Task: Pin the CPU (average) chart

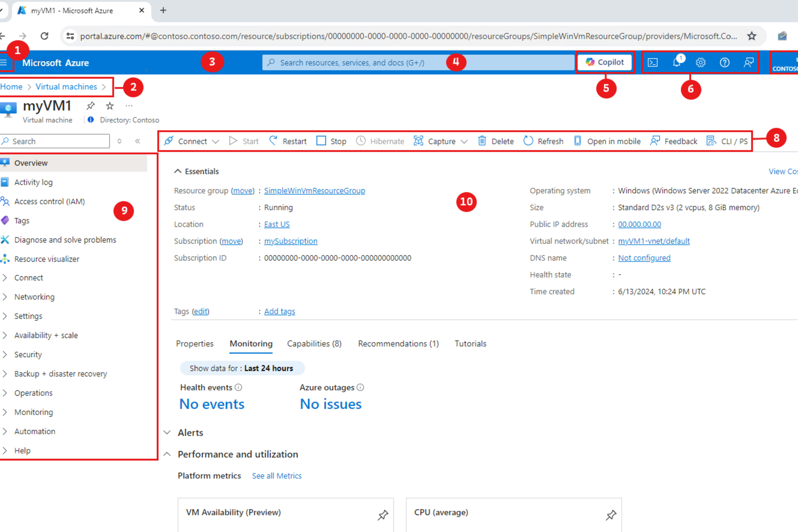Action: pyautogui.click(x=611, y=515)
